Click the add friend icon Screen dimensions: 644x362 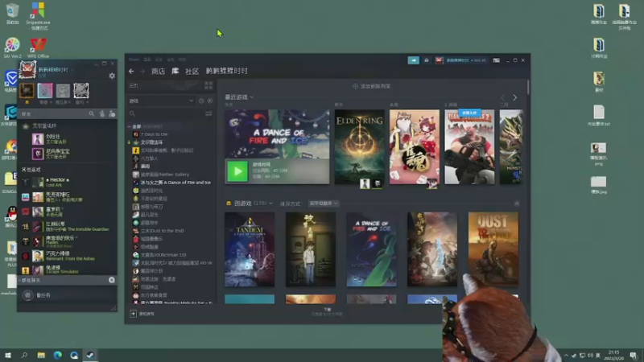[x=112, y=113]
